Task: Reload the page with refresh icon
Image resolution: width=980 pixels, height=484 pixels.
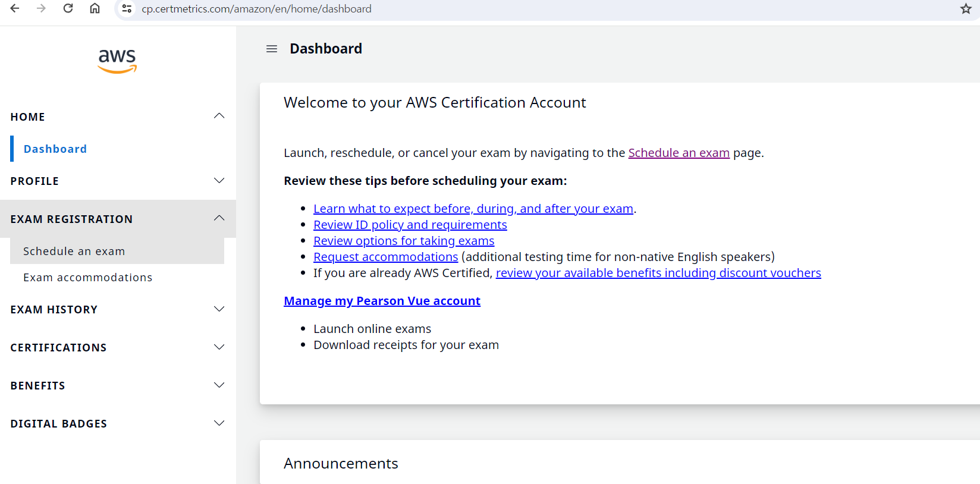Action: [68, 8]
